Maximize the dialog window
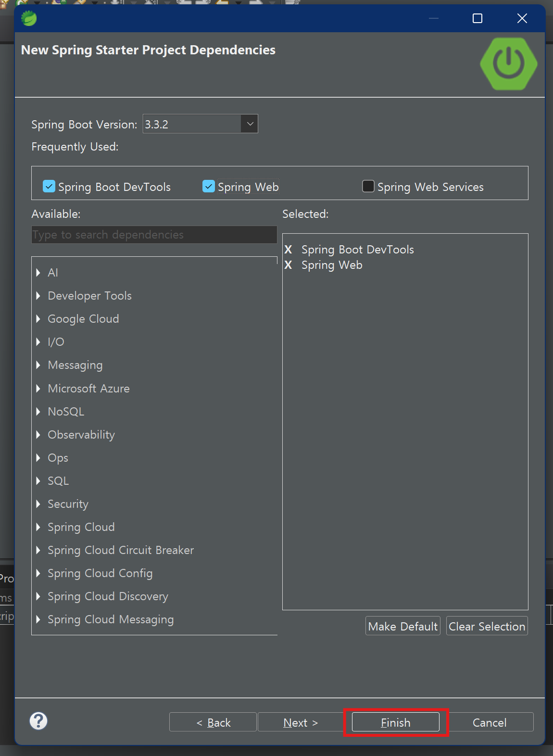 click(x=478, y=18)
